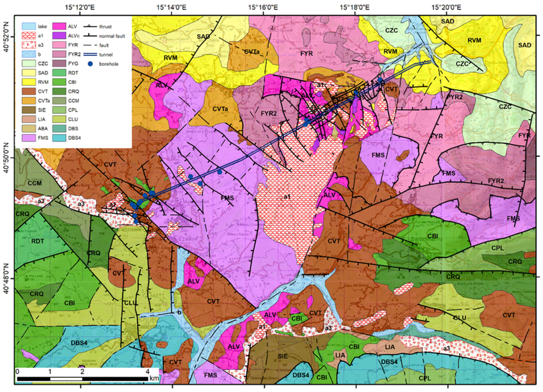Choose the CVT legend swatch
Image resolution: width=543 pixels, height=392 pixels.
(x=29, y=91)
